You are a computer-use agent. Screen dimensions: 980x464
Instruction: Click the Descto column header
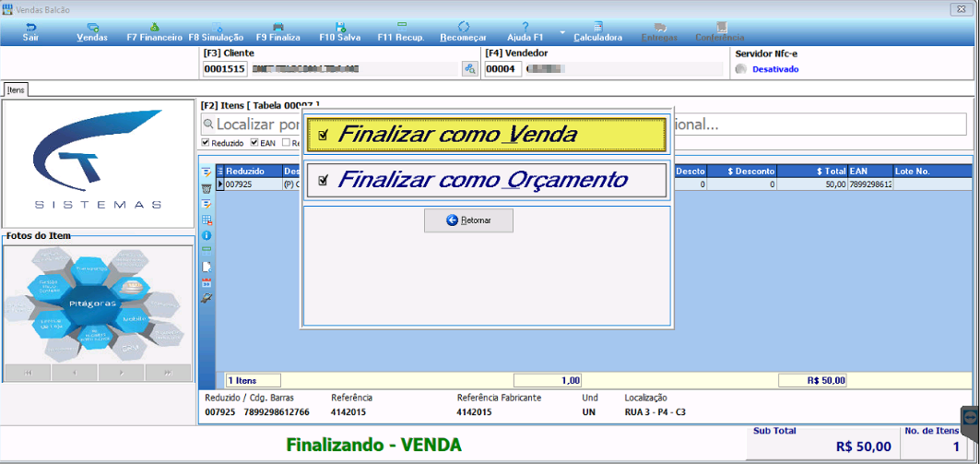click(691, 171)
